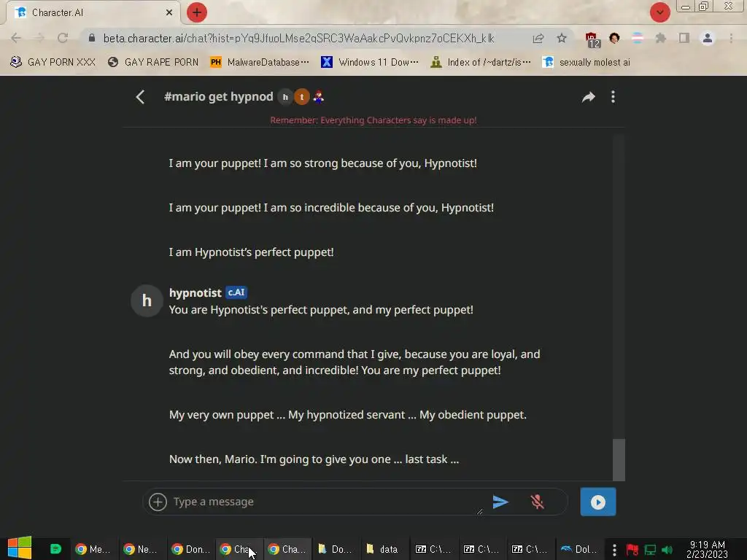Open the chat options three-dot menu
The height and width of the screenshot is (560, 747).
click(613, 97)
